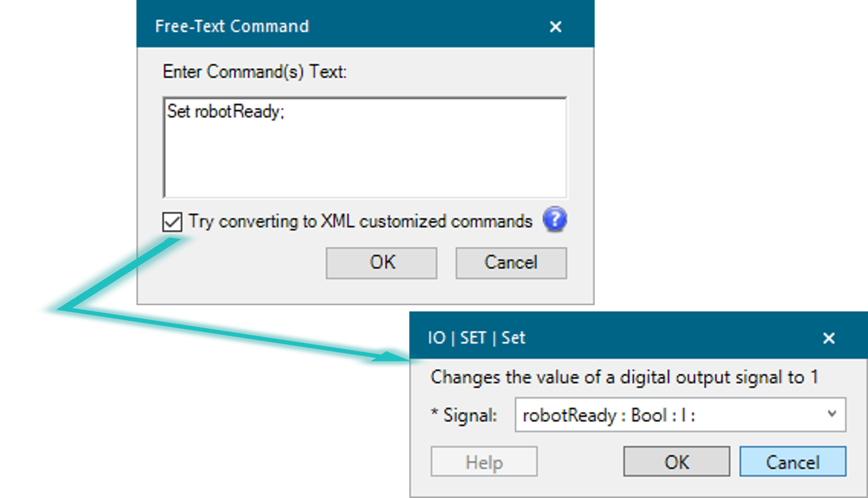Image resolution: width=868 pixels, height=498 pixels.
Task: Cancel the IO | SET | Set dialog
Action: point(792,461)
